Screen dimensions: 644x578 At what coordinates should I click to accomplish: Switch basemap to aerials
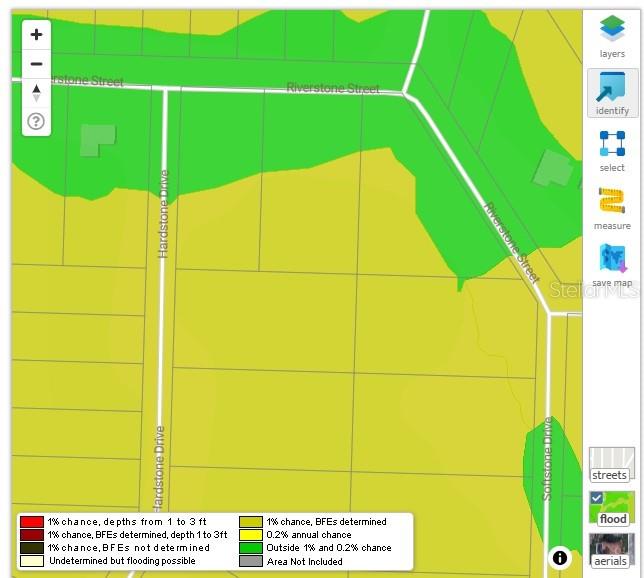[x=612, y=551]
